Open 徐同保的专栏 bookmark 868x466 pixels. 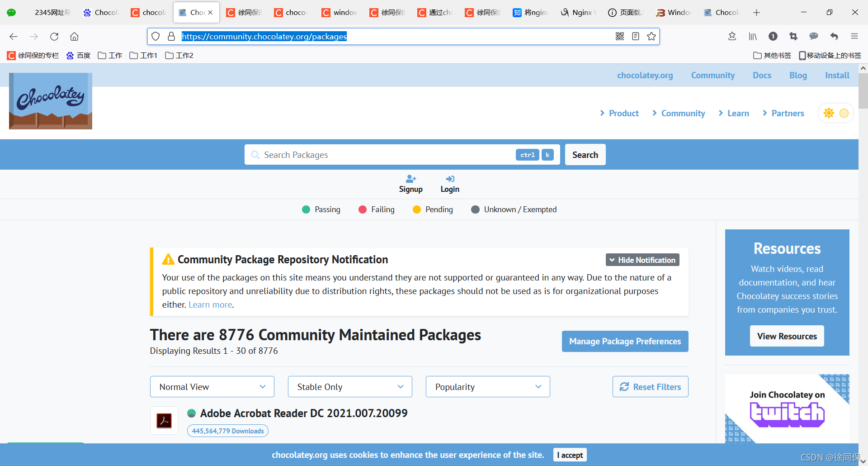33,55
